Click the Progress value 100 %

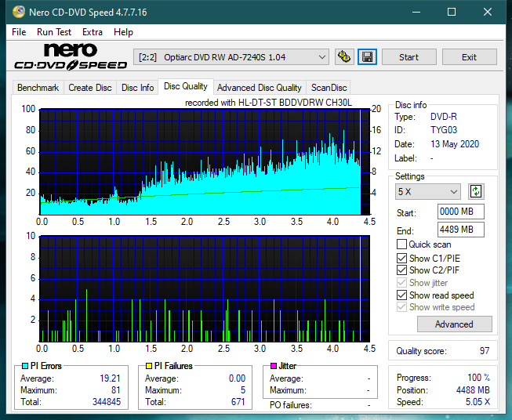coord(479,378)
